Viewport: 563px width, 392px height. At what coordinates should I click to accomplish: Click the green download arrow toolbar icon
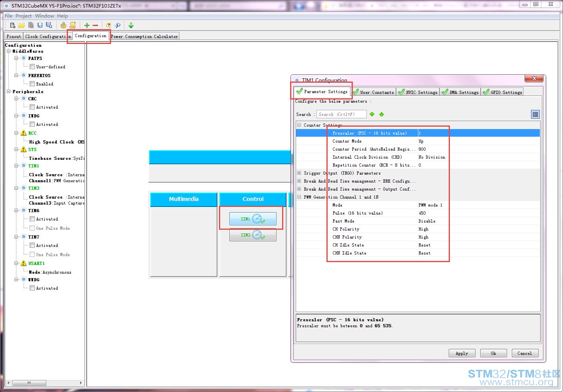point(131,25)
